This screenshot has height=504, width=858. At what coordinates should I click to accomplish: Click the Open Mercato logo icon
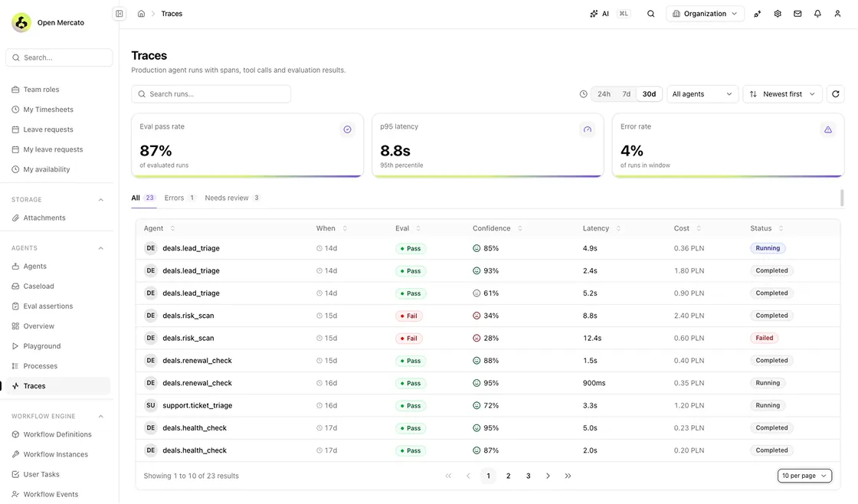tap(21, 22)
